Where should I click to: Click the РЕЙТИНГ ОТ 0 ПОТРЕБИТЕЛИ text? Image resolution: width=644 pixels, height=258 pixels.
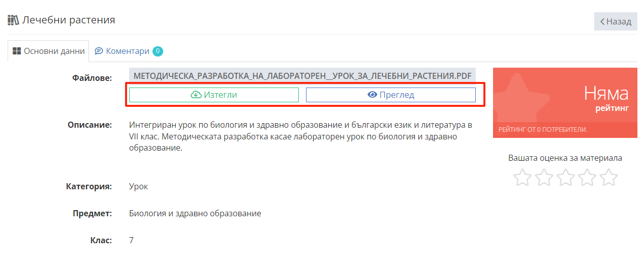(x=543, y=130)
